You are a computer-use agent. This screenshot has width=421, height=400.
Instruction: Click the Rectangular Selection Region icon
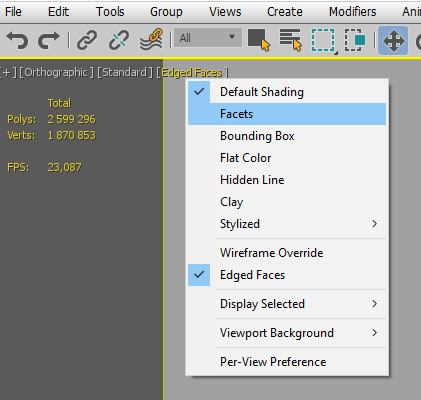(323, 41)
